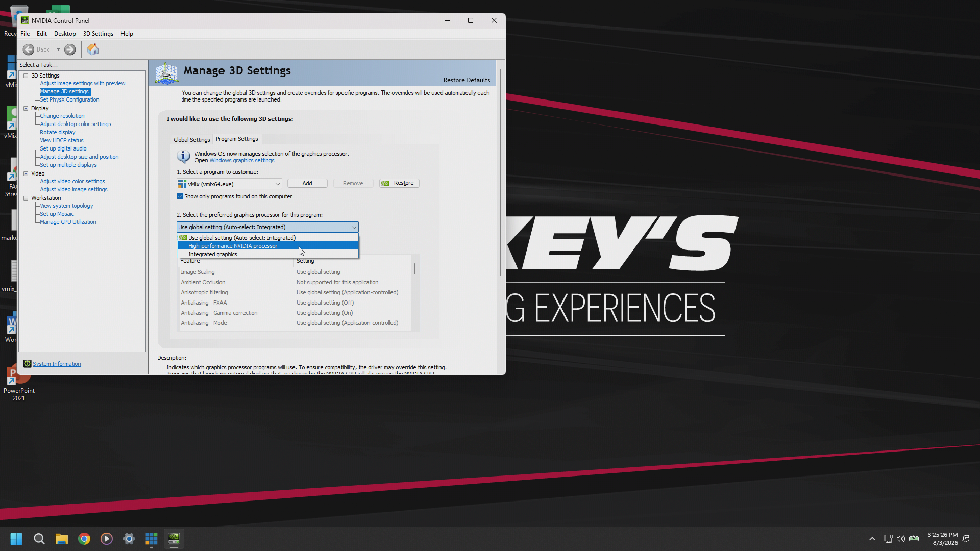Collapse the 3D Settings tree node

[26, 76]
